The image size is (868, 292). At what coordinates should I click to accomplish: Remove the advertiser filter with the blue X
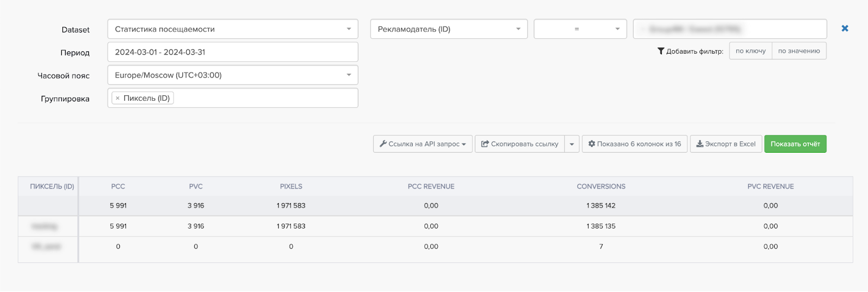point(845,29)
